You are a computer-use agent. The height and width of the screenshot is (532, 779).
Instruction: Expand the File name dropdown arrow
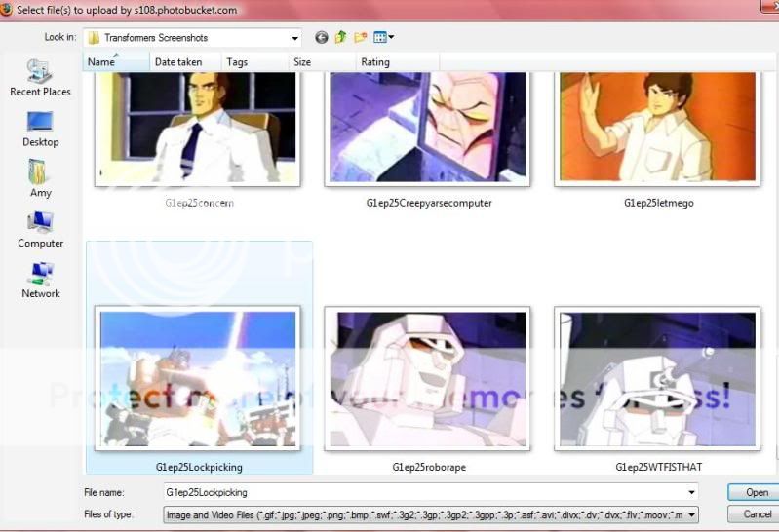click(x=691, y=493)
